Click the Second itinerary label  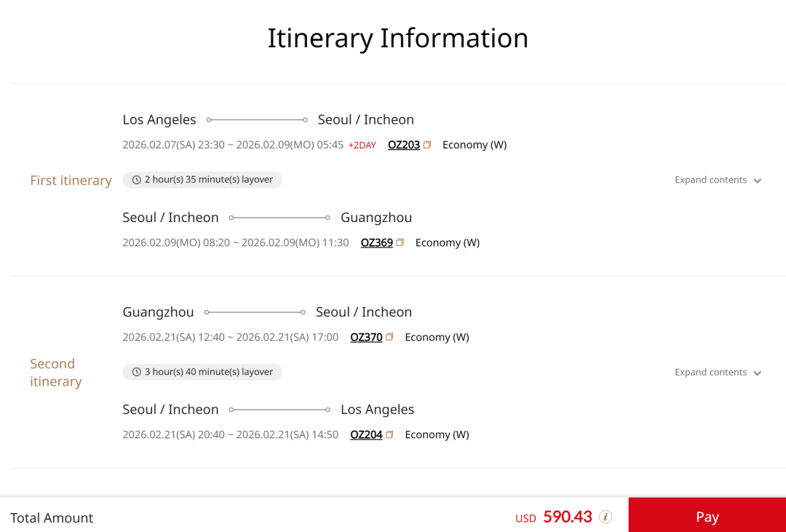coord(56,373)
